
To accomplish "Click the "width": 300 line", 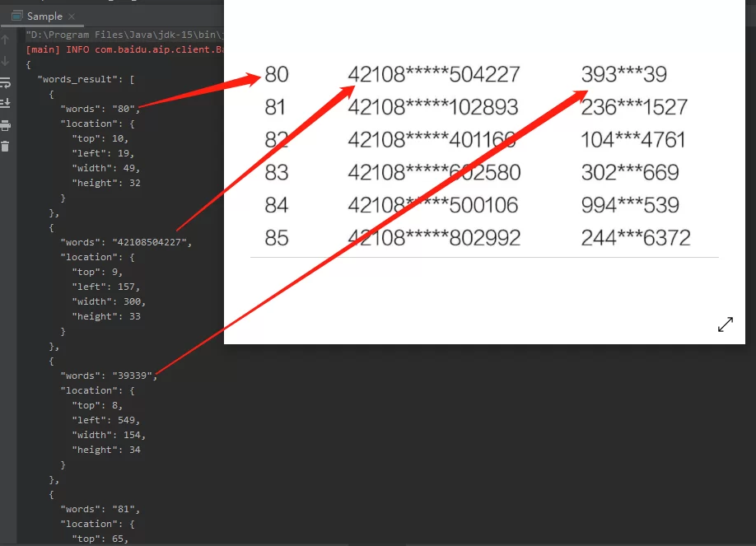I will [109, 302].
